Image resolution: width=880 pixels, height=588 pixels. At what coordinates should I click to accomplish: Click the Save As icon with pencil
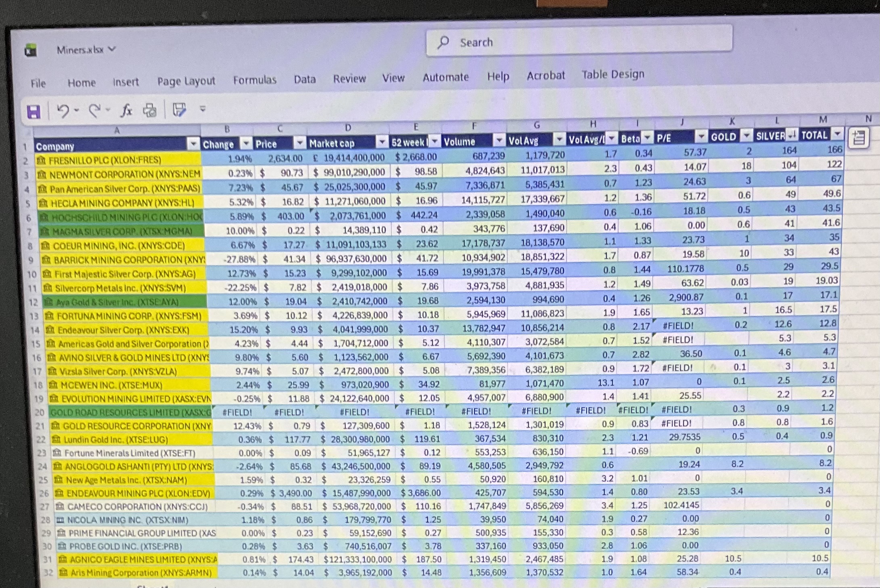[179, 109]
